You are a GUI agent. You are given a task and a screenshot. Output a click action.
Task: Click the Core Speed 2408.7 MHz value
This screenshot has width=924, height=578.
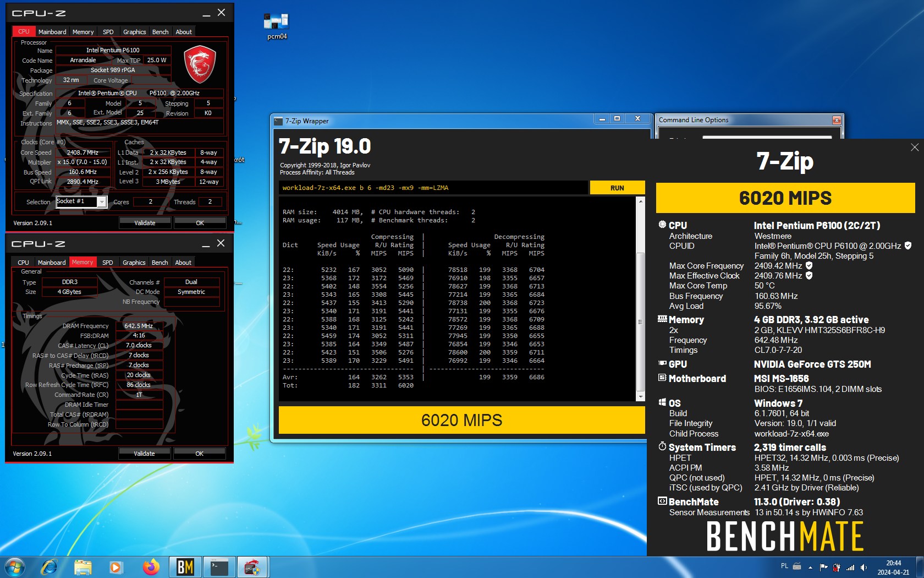click(82, 152)
